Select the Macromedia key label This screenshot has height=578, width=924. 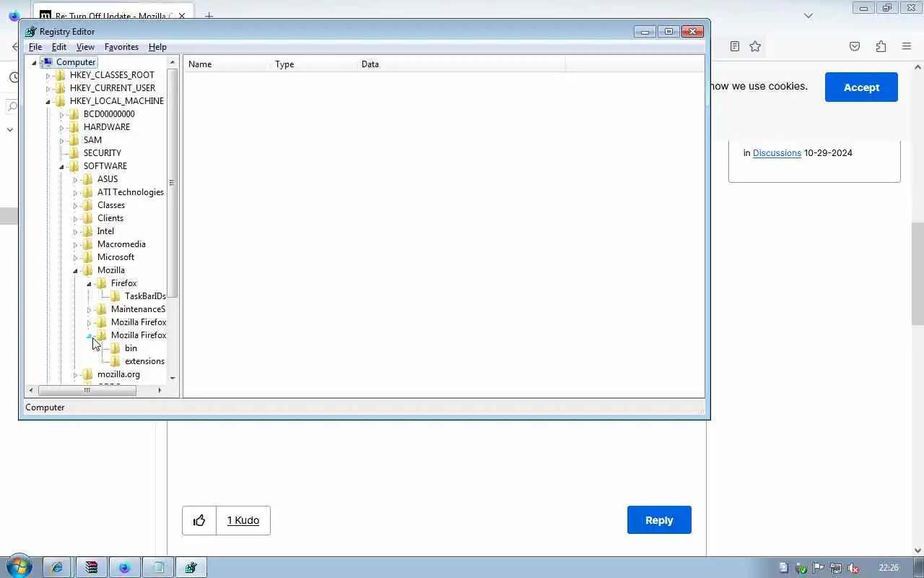[x=121, y=244]
